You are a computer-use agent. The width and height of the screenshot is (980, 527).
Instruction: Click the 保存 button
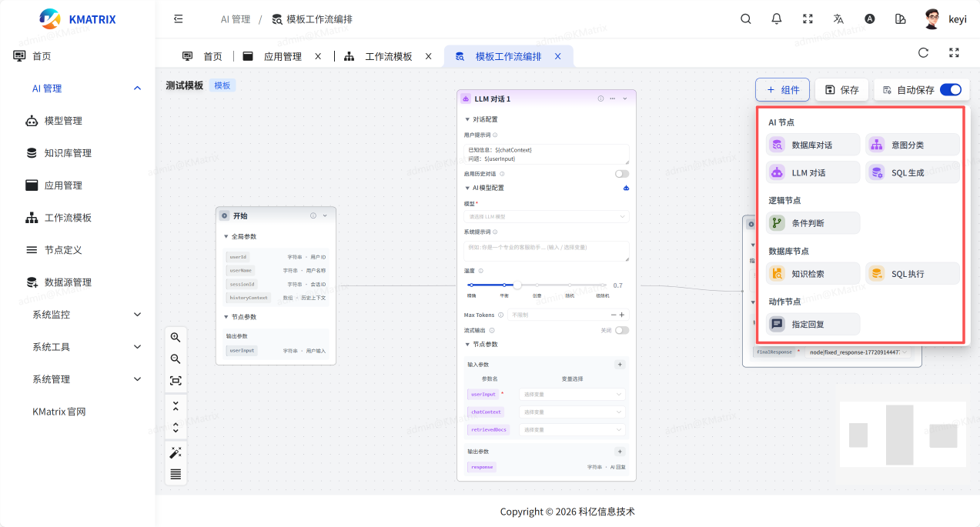tap(841, 90)
